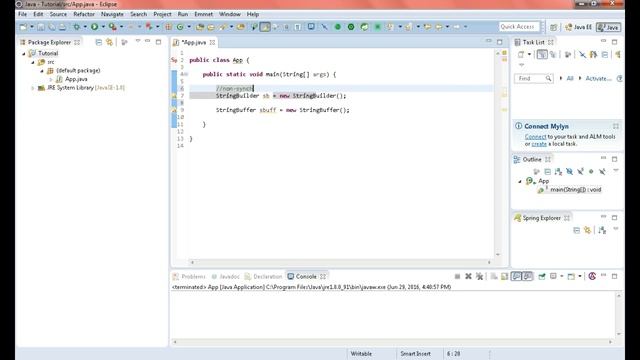Click the Print icon in the main toolbar
The width and height of the screenshot is (640, 360).
(x=62, y=27)
